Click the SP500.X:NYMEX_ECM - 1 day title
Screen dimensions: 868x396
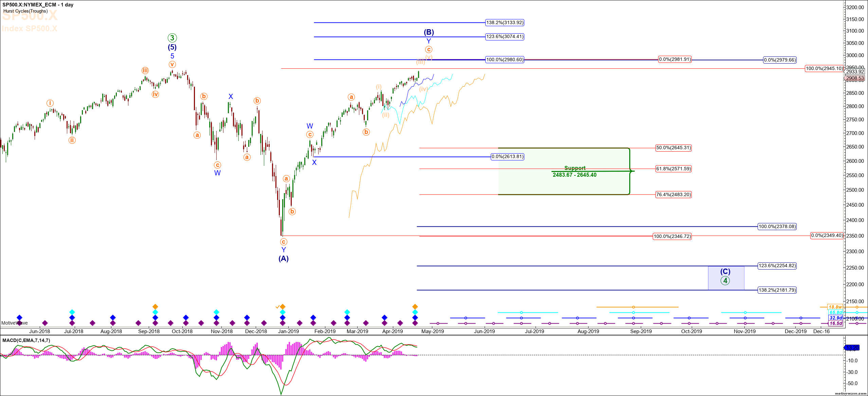[38, 5]
